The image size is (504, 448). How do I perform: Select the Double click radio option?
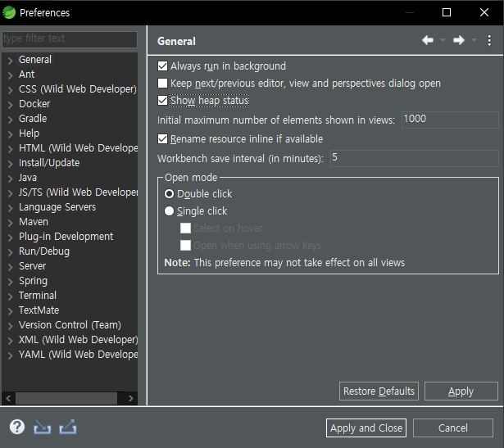(169, 194)
